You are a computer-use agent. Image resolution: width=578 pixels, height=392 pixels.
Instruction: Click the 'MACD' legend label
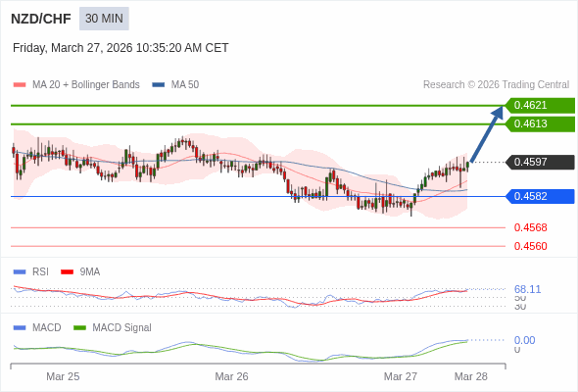click(47, 328)
